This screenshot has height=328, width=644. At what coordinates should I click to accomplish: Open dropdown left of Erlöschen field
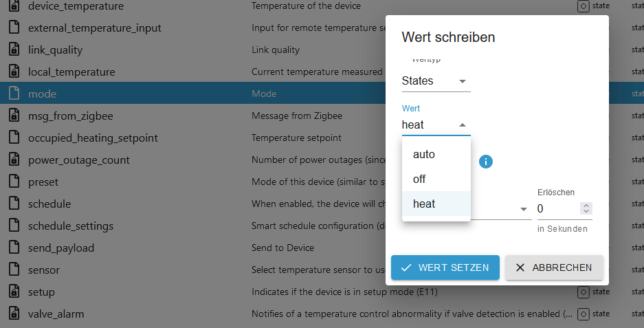click(x=501, y=209)
